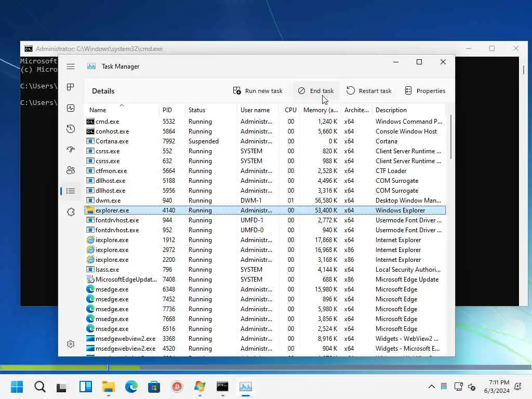This screenshot has height=399, width=532.
Task: Open the Task Manager hamburger navigation menu
Action: point(71,66)
